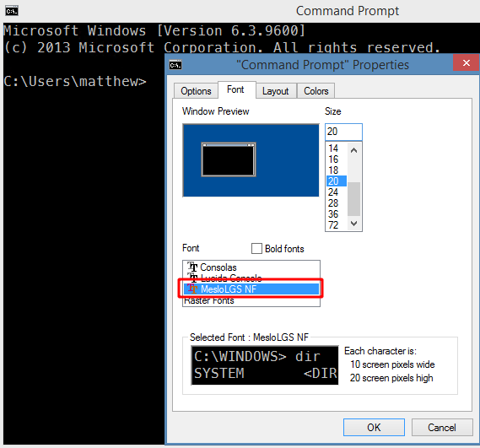480x448 pixels.
Task: Click the size list scrollbar thumb
Action: coord(353,199)
